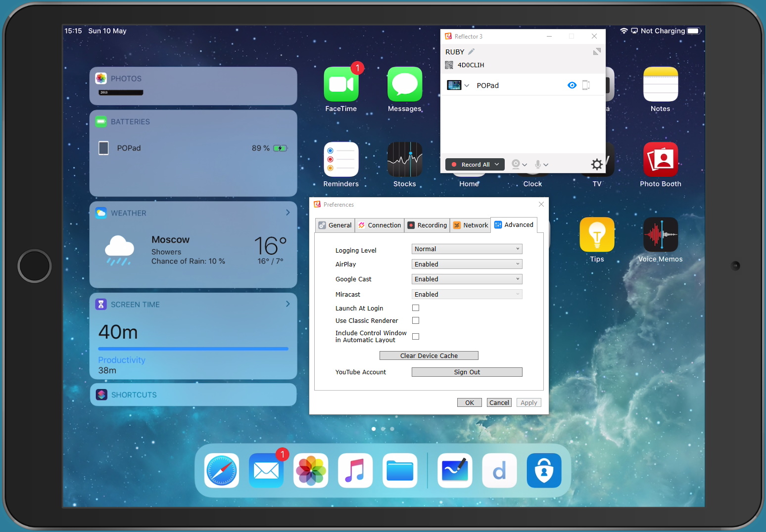The width and height of the screenshot is (766, 532).
Task: Open the 'd' app in dock
Action: pos(499,471)
